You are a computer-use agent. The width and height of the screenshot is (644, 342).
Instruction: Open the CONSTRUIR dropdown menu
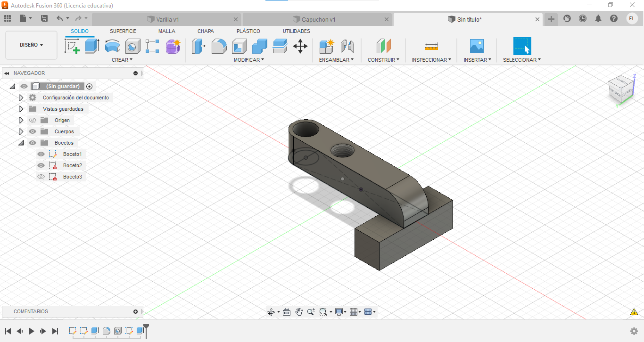(384, 60)
